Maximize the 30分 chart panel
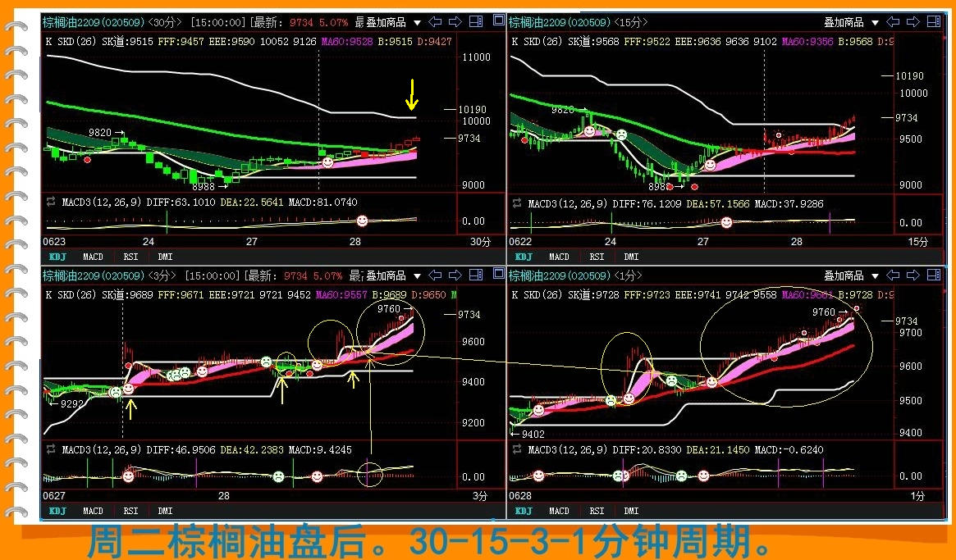Screen dimensions: 956x560 (x=499, y=20)
